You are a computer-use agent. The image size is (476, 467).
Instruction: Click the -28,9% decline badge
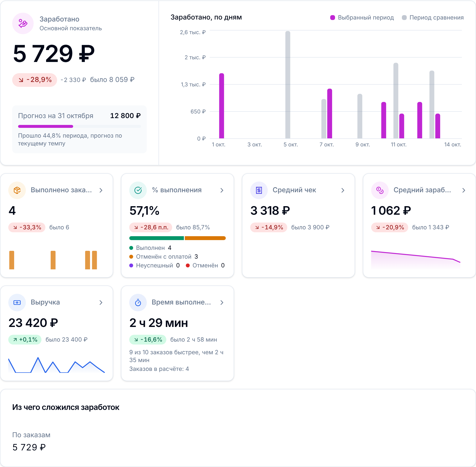point(35,80)
